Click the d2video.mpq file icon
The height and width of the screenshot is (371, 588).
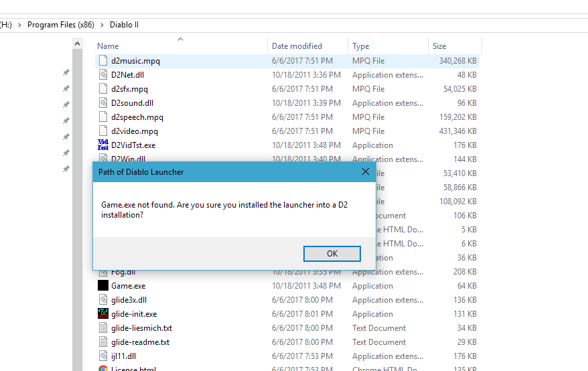click(103, 131)
